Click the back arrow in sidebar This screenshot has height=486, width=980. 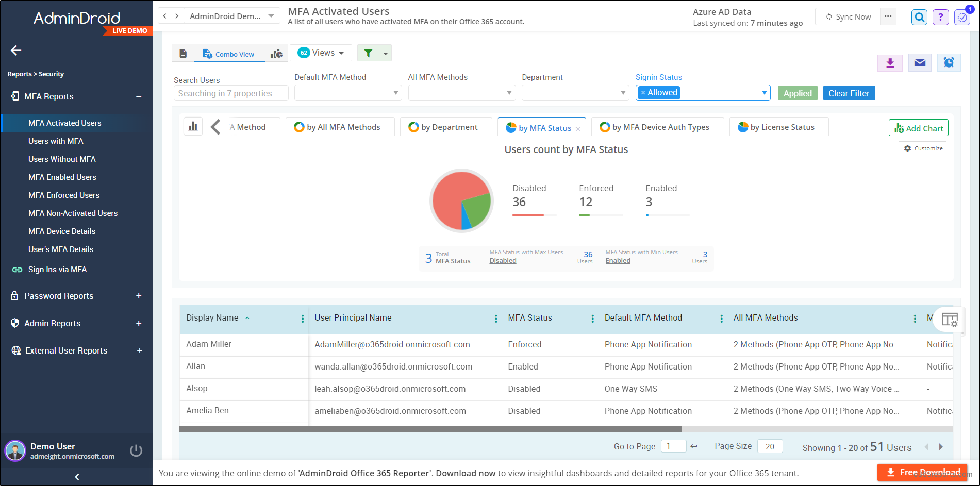(x=16, y=50)
